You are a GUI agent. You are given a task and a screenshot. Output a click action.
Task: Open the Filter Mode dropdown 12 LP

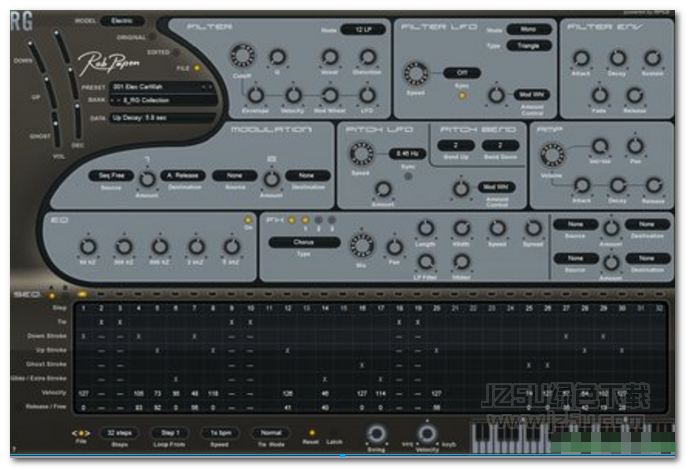(x=364, y=29)
